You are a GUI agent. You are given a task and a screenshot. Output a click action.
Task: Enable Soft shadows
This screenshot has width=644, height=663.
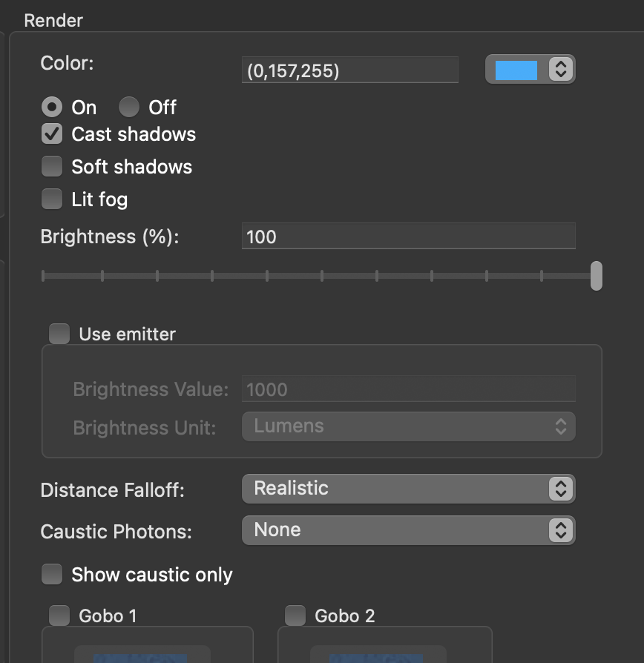[x=51, y=166]
